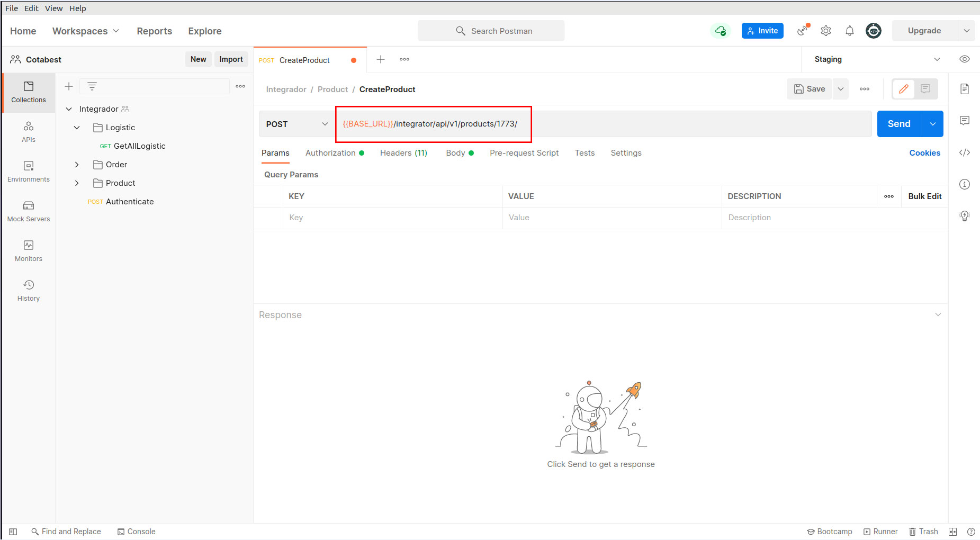The height and width of the screenshot is (540, 980).
Task: Click the Send button
Action: click(899, 124)
